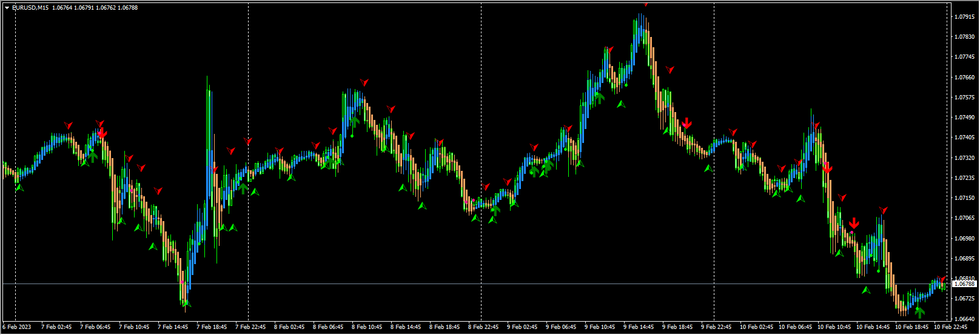
Task: Click the 1.07575 price scale label
Action: tap(964, 98)
